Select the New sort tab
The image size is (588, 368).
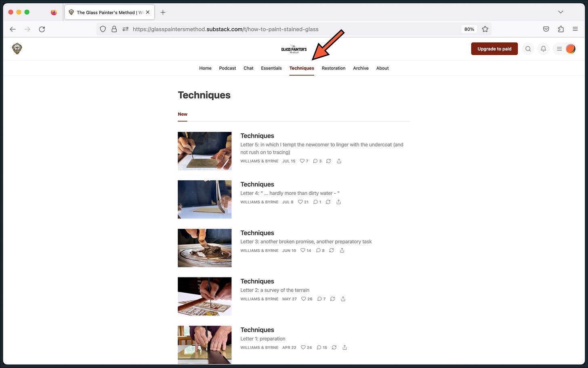(183, 114)
